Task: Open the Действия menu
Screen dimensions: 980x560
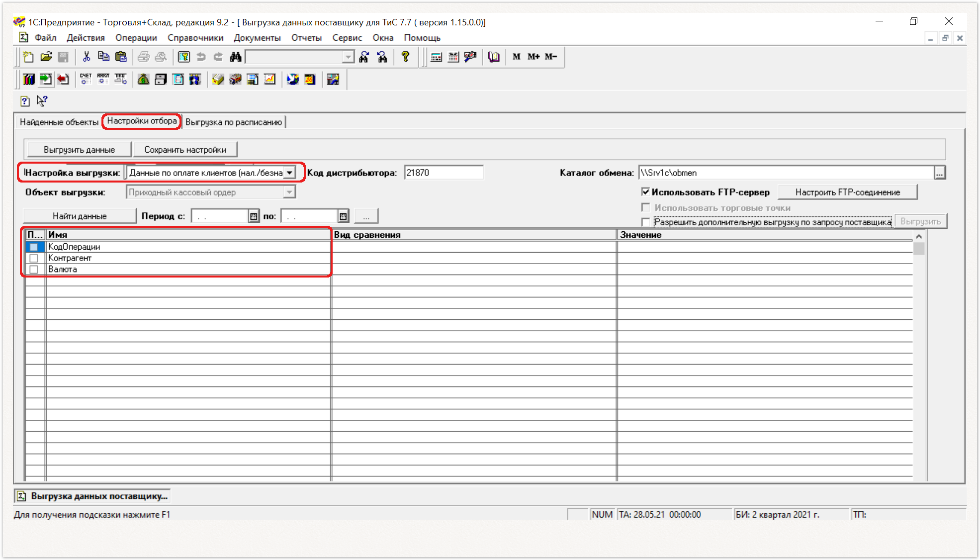Action: (86, 38)
